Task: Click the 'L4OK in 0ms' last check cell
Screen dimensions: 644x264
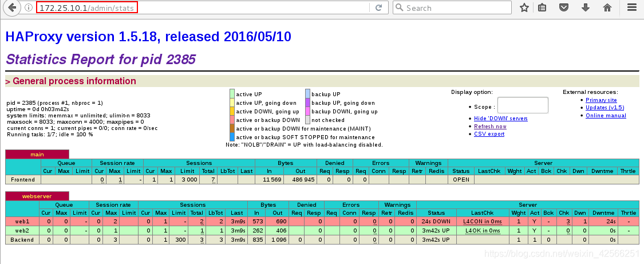Action: (x=483, y=231)
